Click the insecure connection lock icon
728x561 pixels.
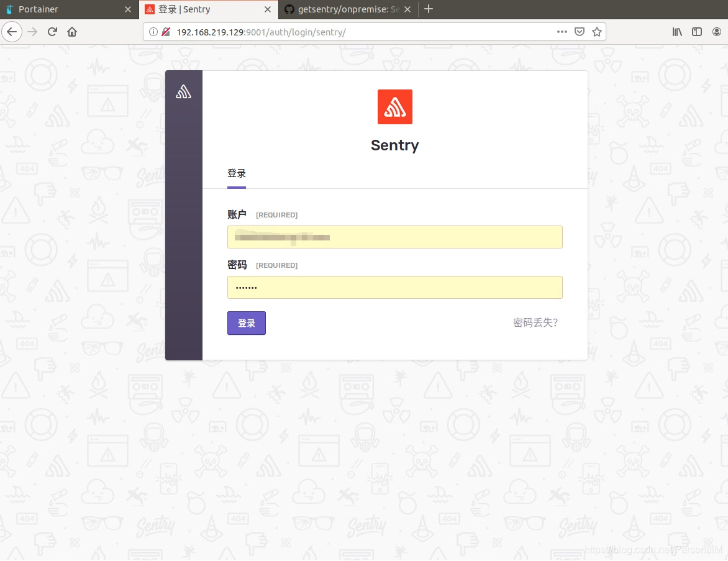coord(166,32)
